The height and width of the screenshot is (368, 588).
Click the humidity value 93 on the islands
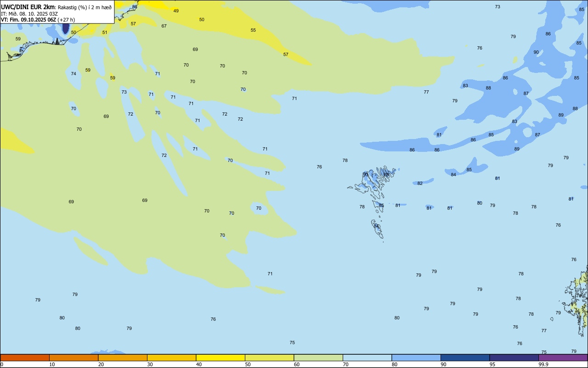click(366, 174)
